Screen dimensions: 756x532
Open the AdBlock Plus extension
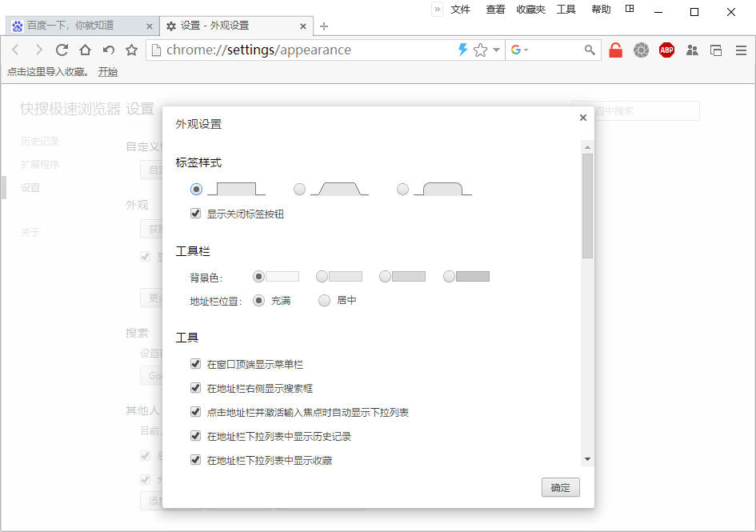click(x=666, y=50)
